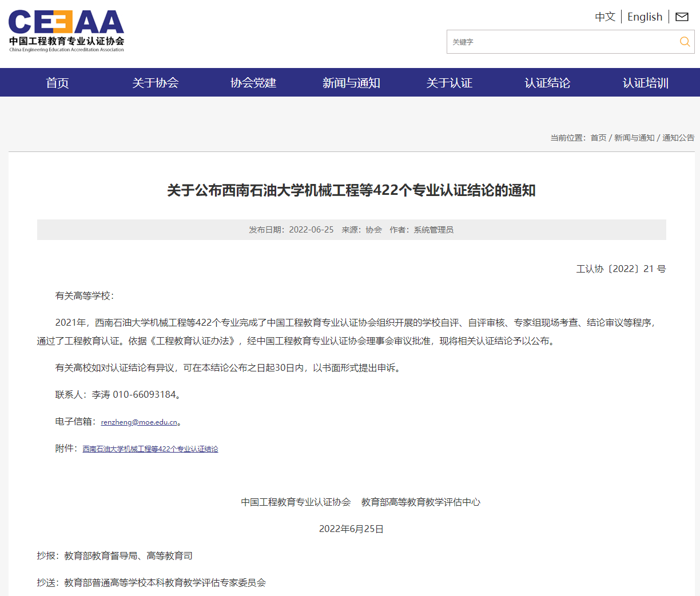Open the 首页 navigation menu item
The image size is (700, 596).
click(57, 83)
